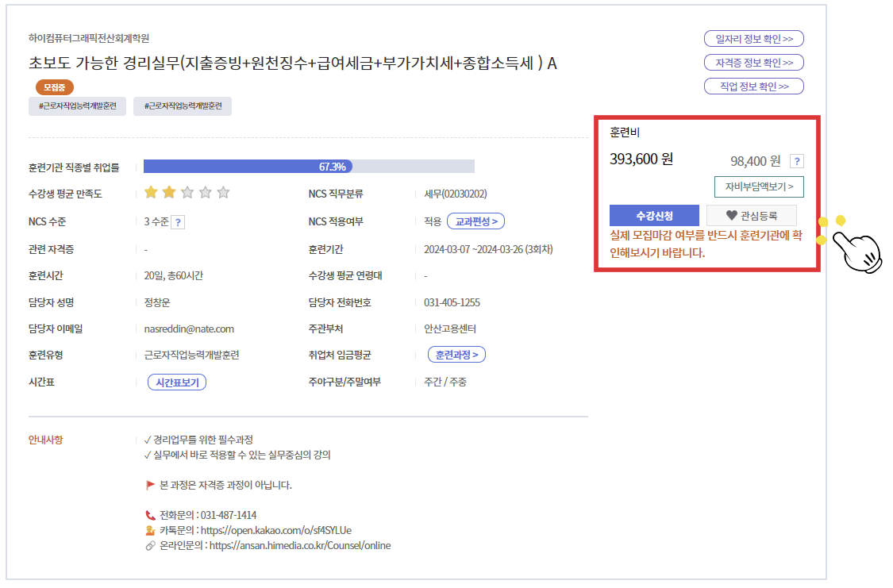Click the department 안산고용센터
Viewport: 893px width, 588px height.
450,329
